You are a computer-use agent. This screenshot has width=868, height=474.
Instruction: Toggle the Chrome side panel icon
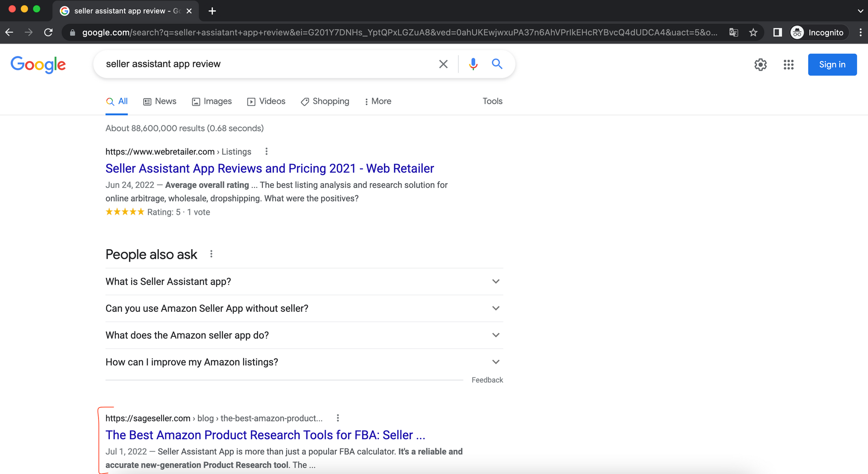pos(777,33)
